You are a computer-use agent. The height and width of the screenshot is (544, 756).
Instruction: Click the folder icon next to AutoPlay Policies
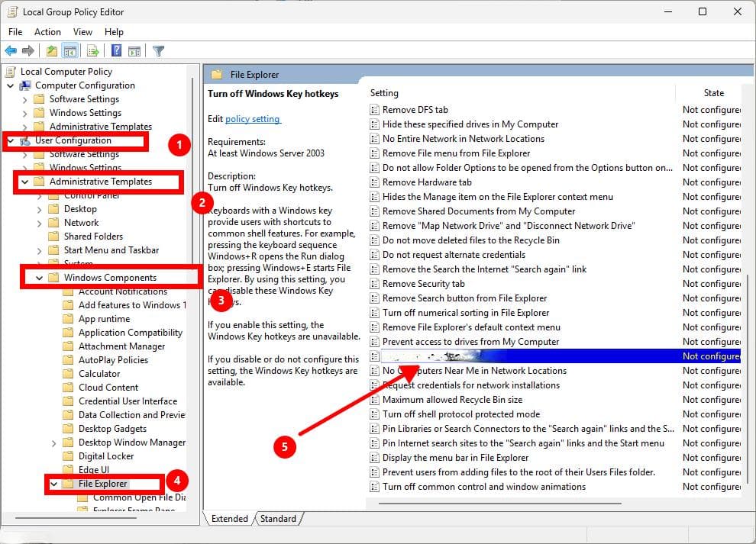(x=69, y=360)
